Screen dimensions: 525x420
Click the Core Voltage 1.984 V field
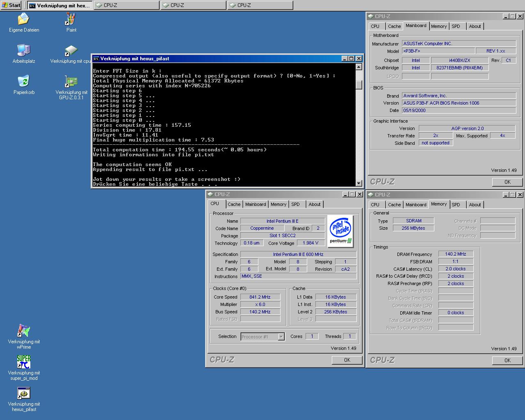310,243
